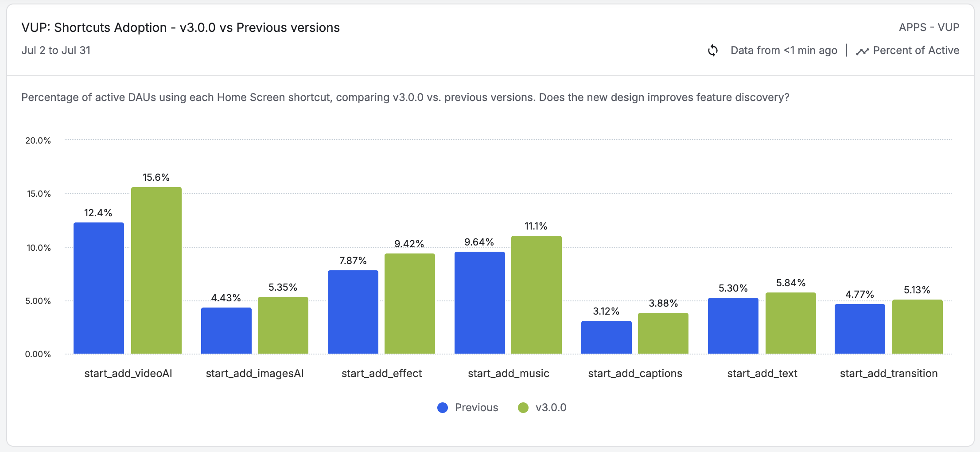The image size is (980, 452).
Task: Click the blue start_add_imagesAI bar 4.43%
Action: coord(226,331)
